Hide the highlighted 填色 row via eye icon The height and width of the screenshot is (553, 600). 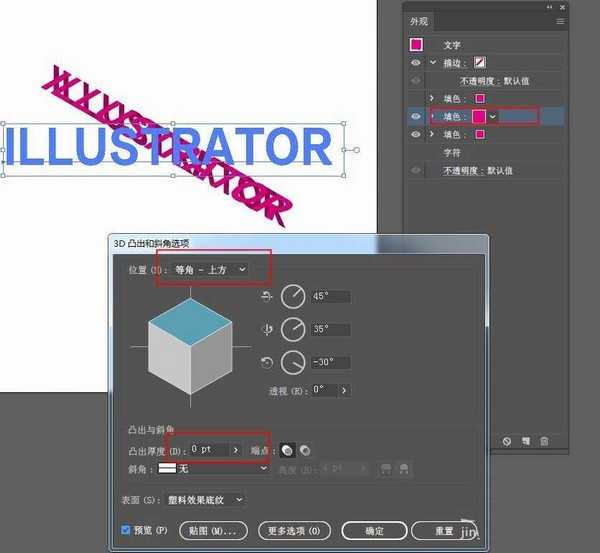pos(416,116)
